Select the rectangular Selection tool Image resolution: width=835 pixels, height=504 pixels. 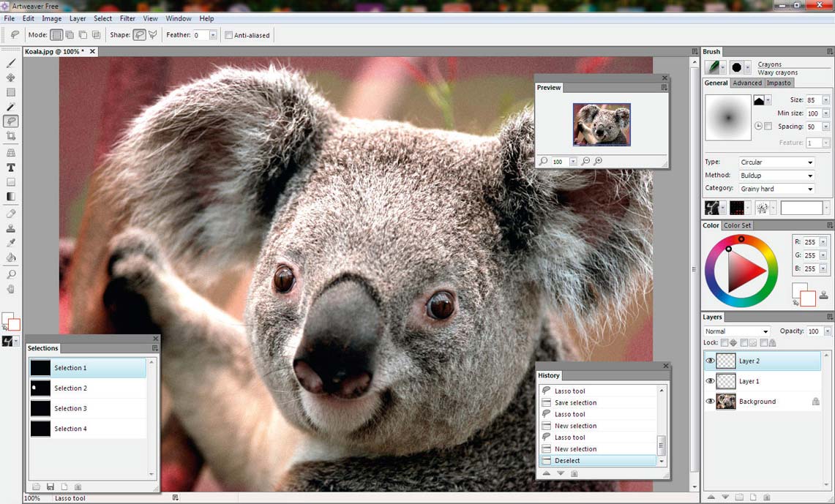[x=11, y=92]
